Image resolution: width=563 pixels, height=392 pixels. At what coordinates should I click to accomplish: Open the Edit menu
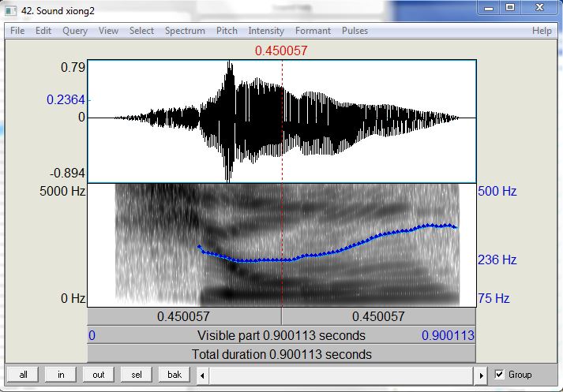point(43,31)
